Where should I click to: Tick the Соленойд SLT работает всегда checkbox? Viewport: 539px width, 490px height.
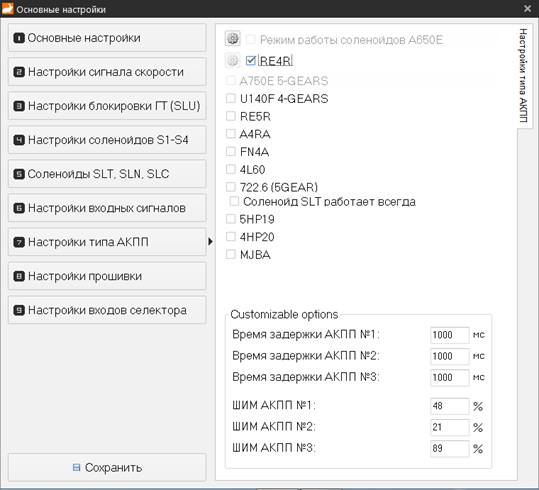coord(234,201)
